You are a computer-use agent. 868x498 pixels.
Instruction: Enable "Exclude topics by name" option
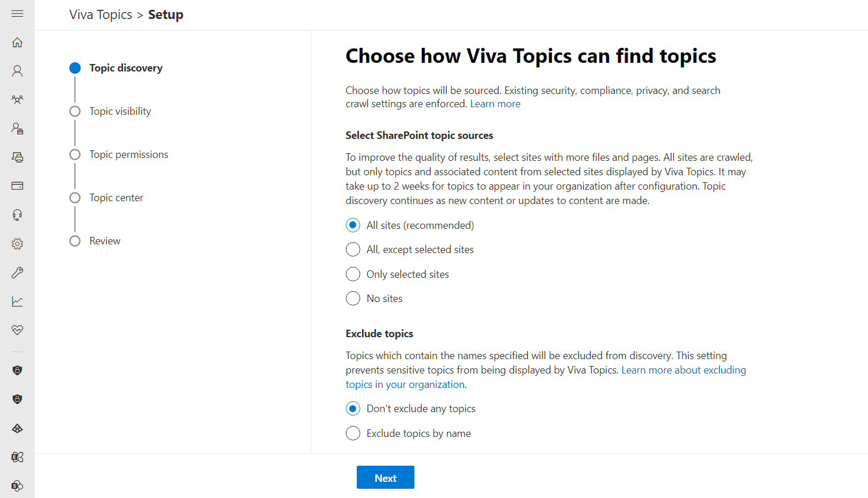[353, 433]
